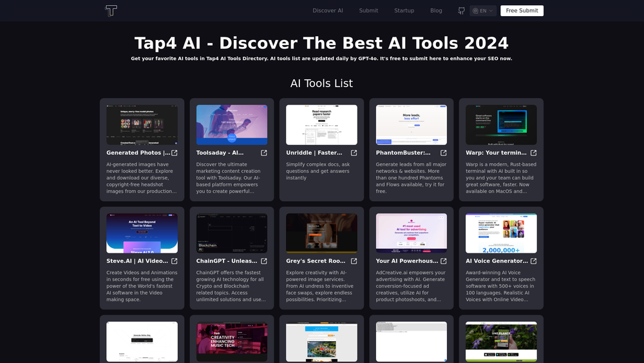Click the description starting 'Discover the ultimate'
Viewport: 644px width, 363px height.
pyautogui.click(x=229, y=177)
